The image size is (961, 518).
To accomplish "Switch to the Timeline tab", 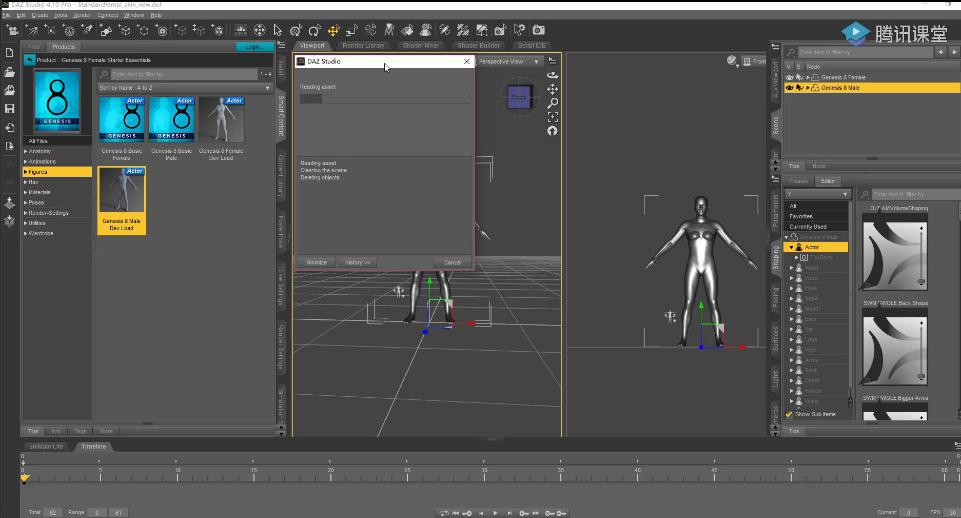I will coord(94,446).
